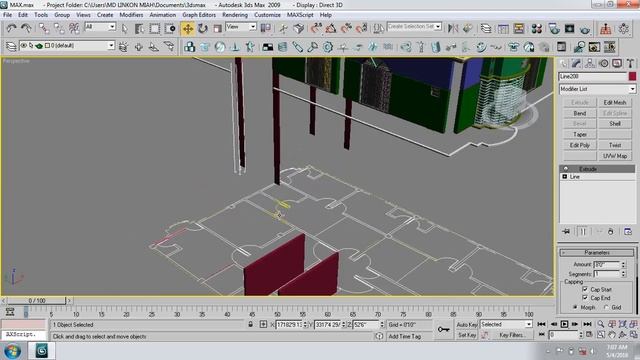Activate the Select and Scale tool

point(218,28)
